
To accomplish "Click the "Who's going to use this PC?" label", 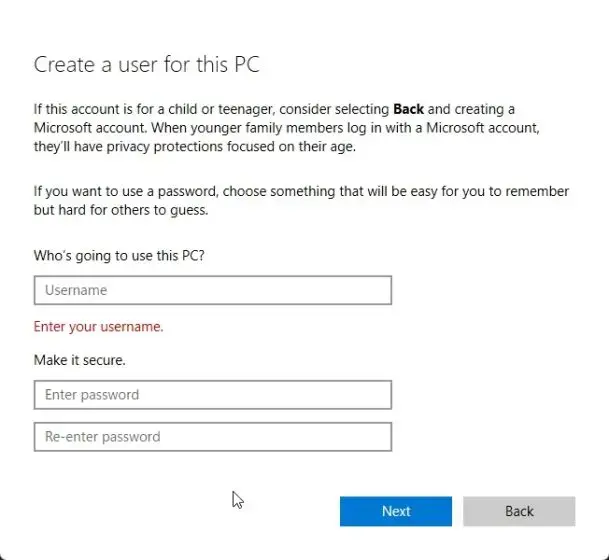I will 119,254.
